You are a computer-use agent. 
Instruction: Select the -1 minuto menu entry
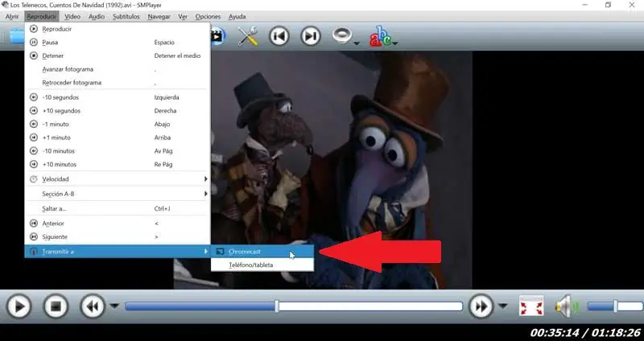point(118,124)
